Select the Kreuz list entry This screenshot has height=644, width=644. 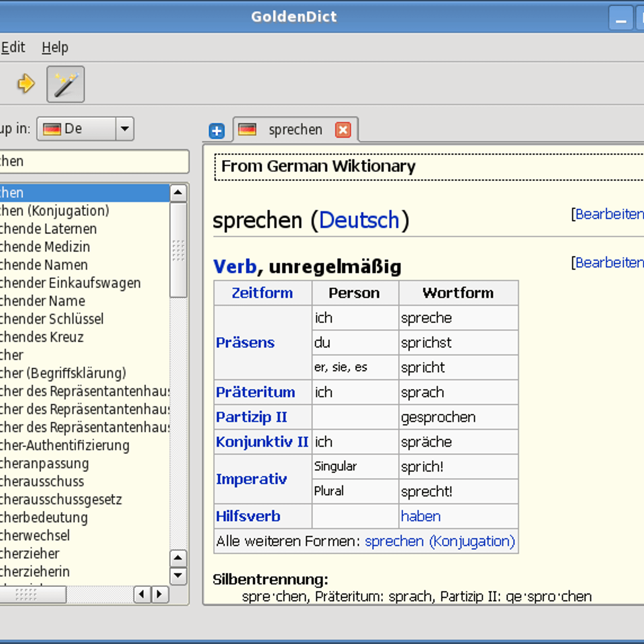point(85,337)
